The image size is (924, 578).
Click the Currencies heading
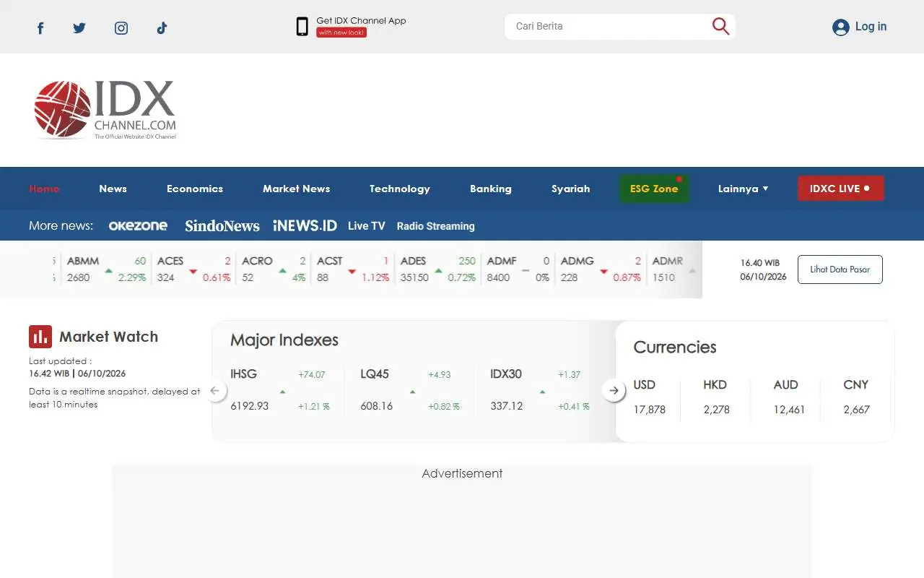point(675,348)
